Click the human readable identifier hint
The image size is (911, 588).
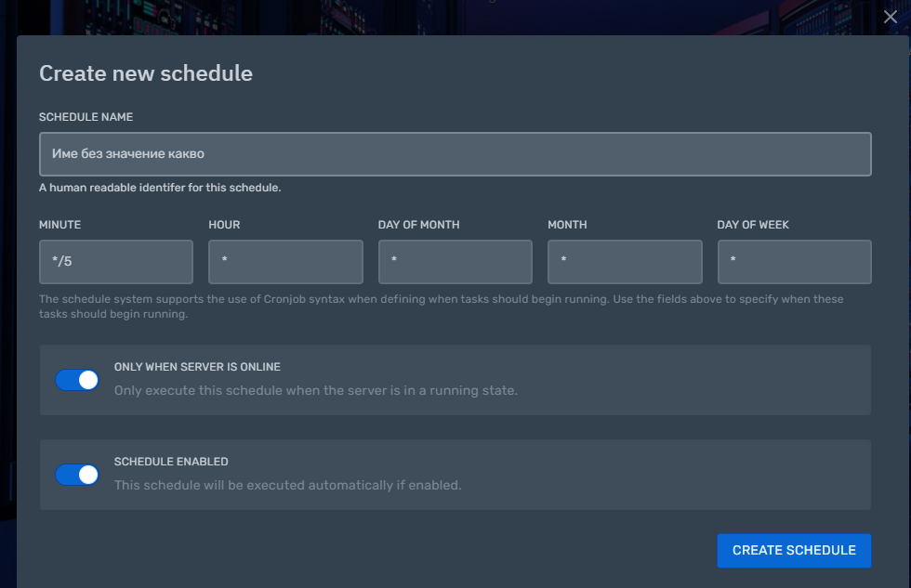[160, 188]
